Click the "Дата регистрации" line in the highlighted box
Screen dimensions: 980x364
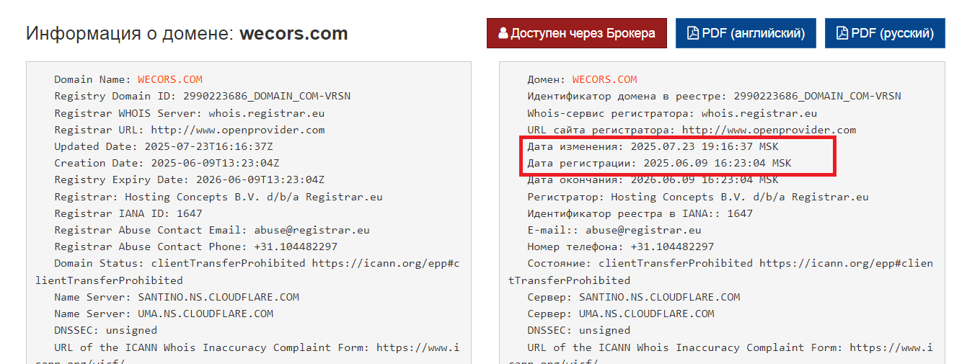point(659,163)
